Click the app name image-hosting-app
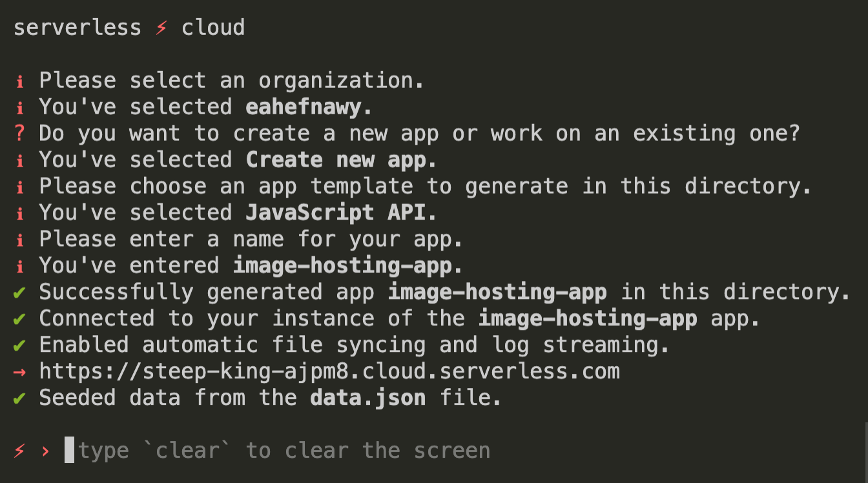The image size is (868, 483). point(341,265)
